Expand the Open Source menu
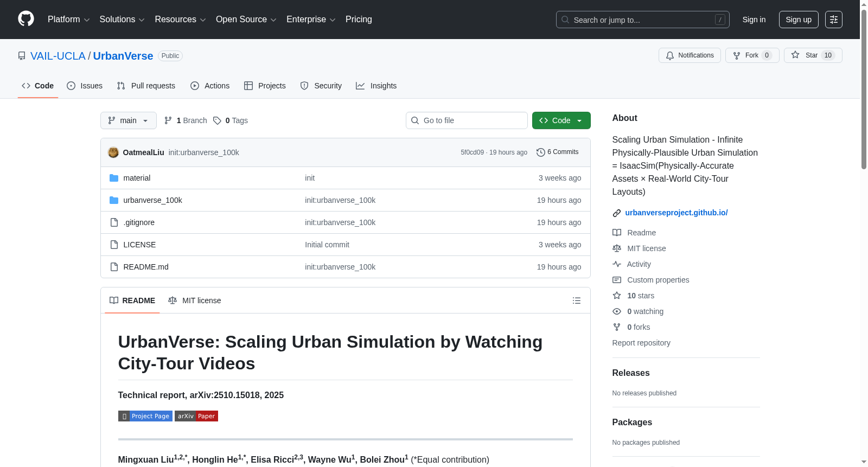The width and height of the screenshot is (868, 467). pos(246,20)
